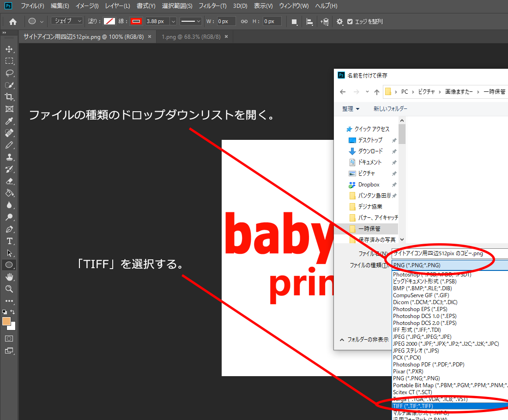508x420 pixels.
Task: Select TIFF (*.TIF;*.TIFF) from the list
Action: click(413, 406)
